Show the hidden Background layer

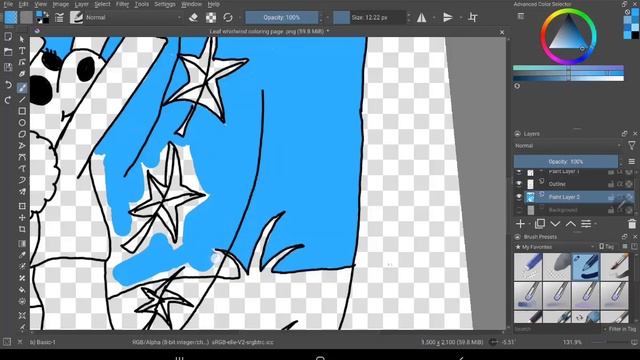pos(519,210)
